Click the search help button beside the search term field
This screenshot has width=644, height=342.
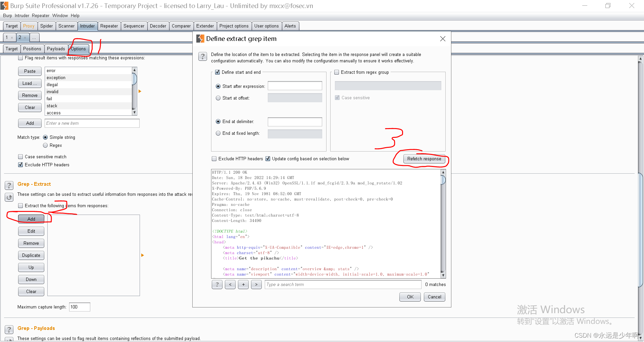217,284
